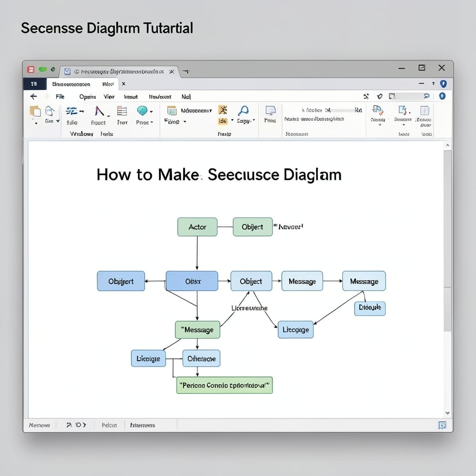Click the monitor bubble Fmic icon

[x=270, y=111]
